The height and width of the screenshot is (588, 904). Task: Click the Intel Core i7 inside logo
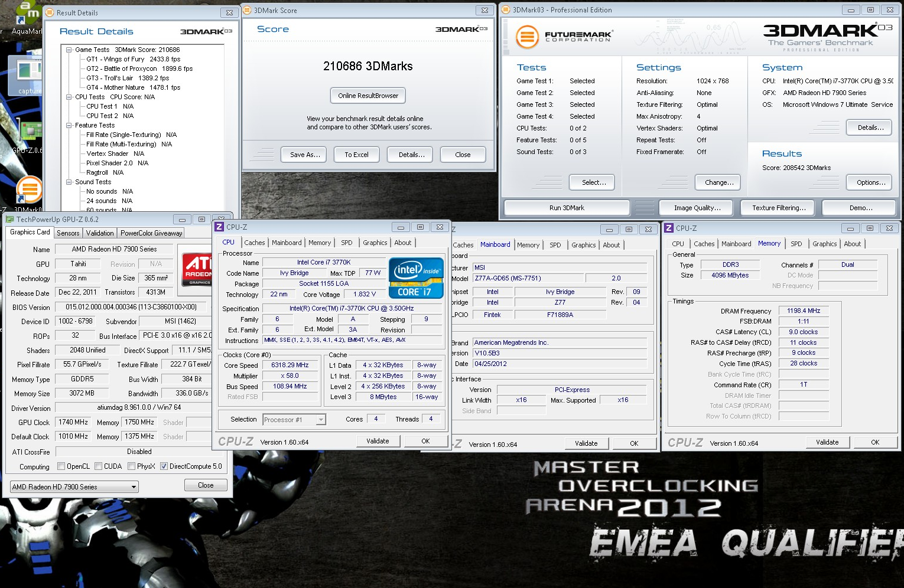(x=416, y=277)
